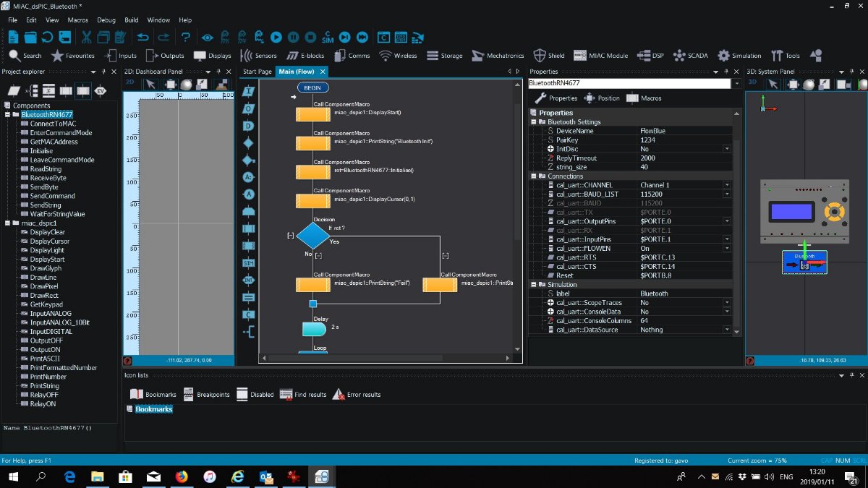The width and height of the screenshot is (868, 488).
Task: Open the IntDisc value dropdown
Action: click(x=727, y=149)
